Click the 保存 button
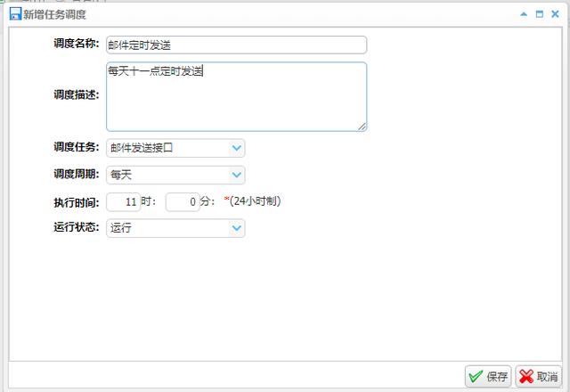 [x=488, y=376]
